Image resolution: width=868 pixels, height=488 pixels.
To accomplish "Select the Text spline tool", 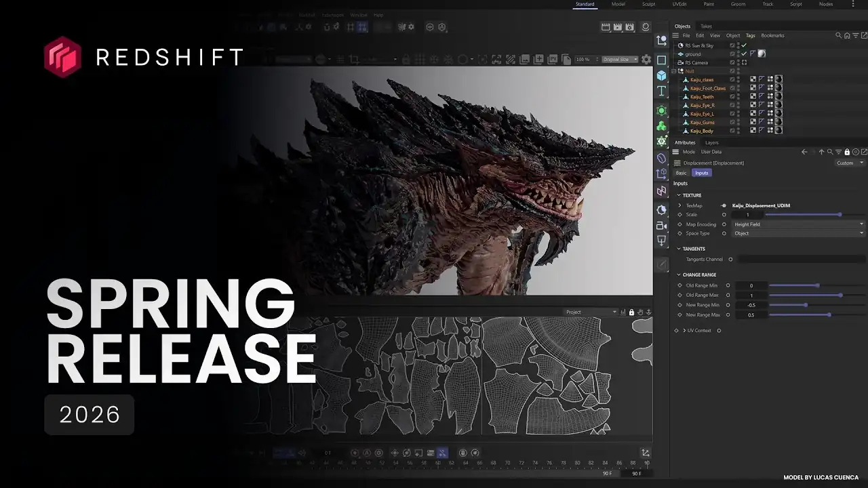I will 662,91.
